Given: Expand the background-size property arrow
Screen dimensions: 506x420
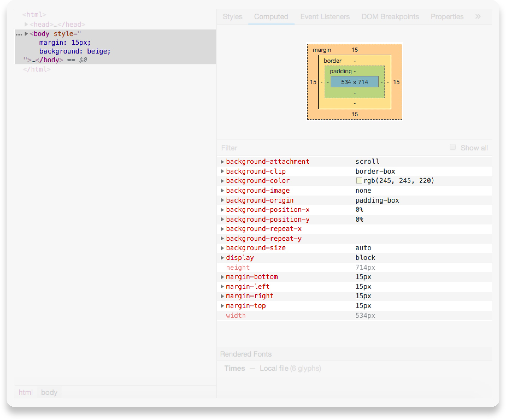Looking at the screenshot, I should (x=222, y=248).
